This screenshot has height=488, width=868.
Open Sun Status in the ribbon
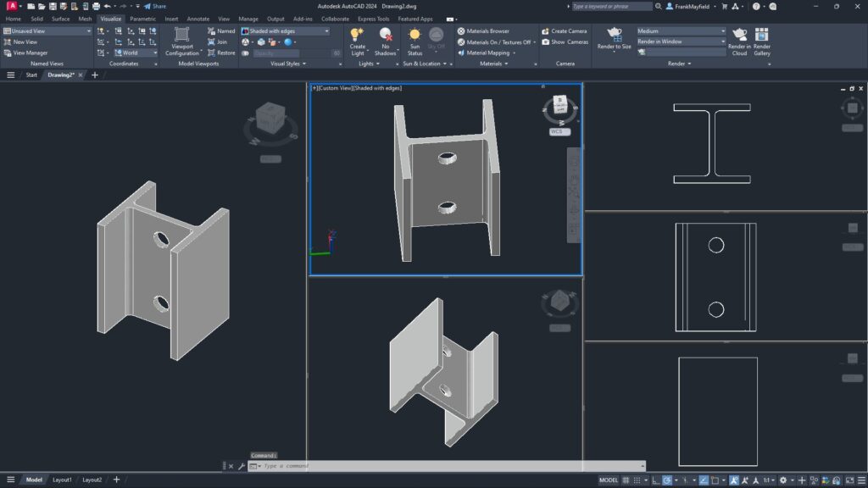click(415, 36)
